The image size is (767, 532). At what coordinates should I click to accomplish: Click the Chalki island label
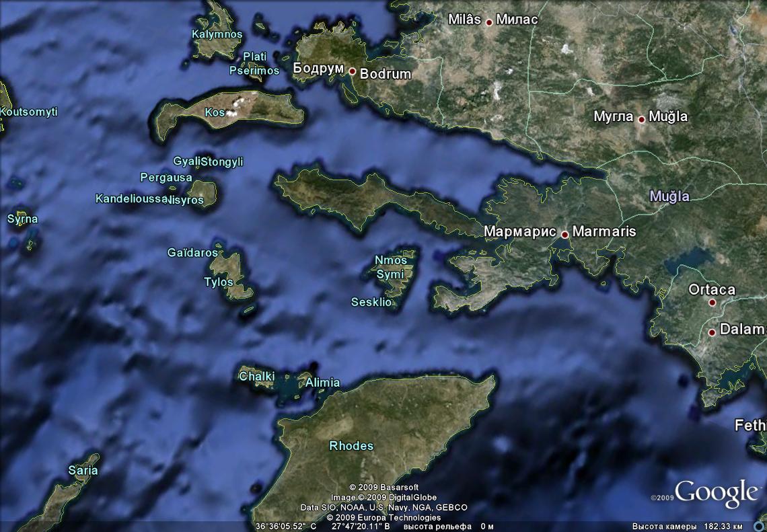257,377
